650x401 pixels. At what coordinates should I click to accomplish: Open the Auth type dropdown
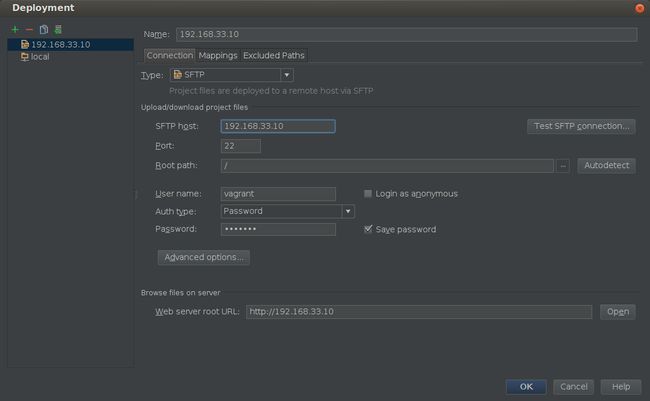coord(288,211)
